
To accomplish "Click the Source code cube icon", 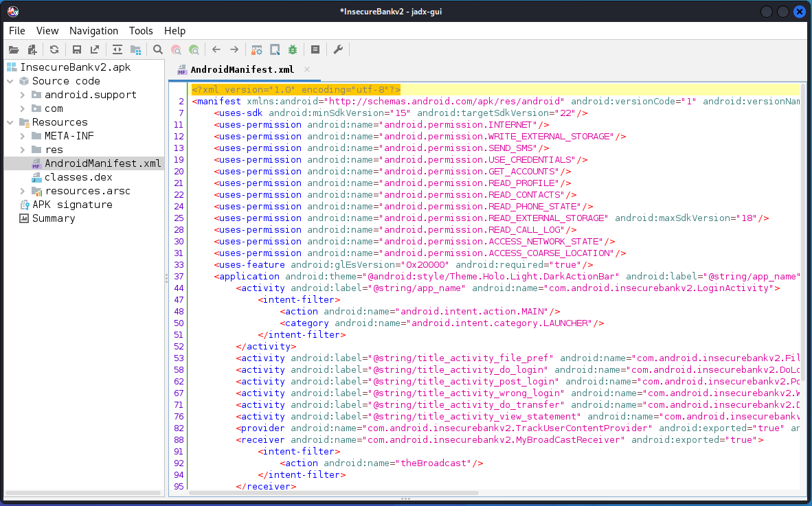I will [x=24, y=81].
